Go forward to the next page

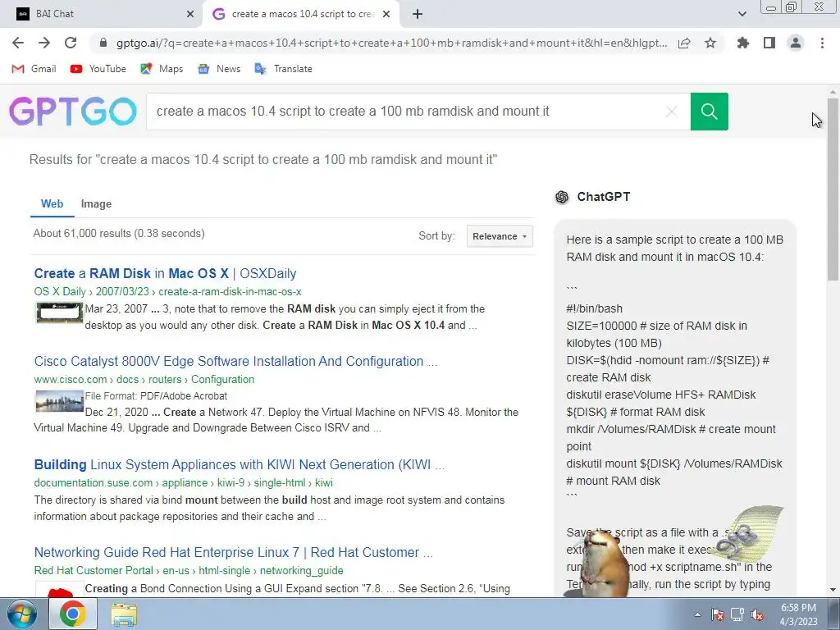[44, 43]
